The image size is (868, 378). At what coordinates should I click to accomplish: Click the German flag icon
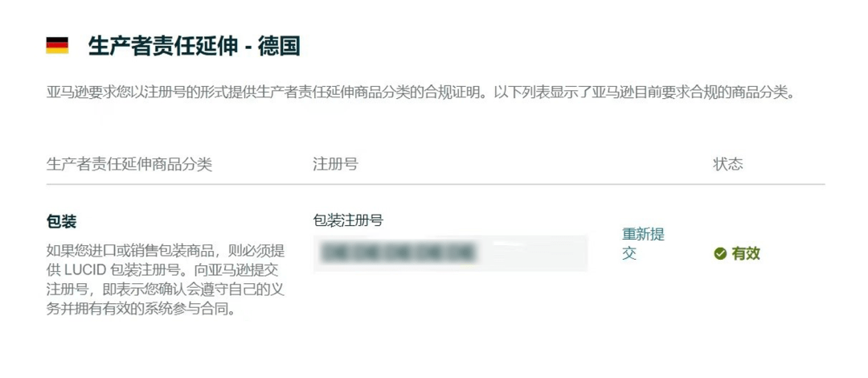coord(57,46)
